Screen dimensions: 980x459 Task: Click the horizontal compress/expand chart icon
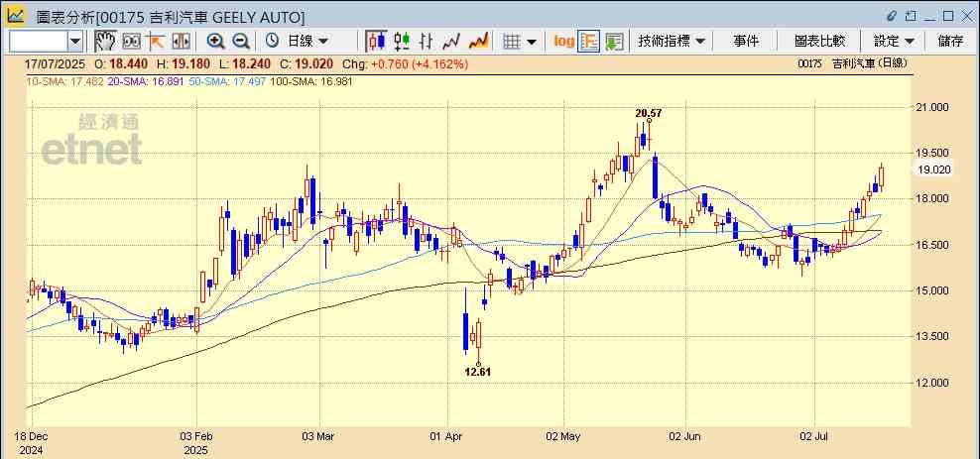181,42
